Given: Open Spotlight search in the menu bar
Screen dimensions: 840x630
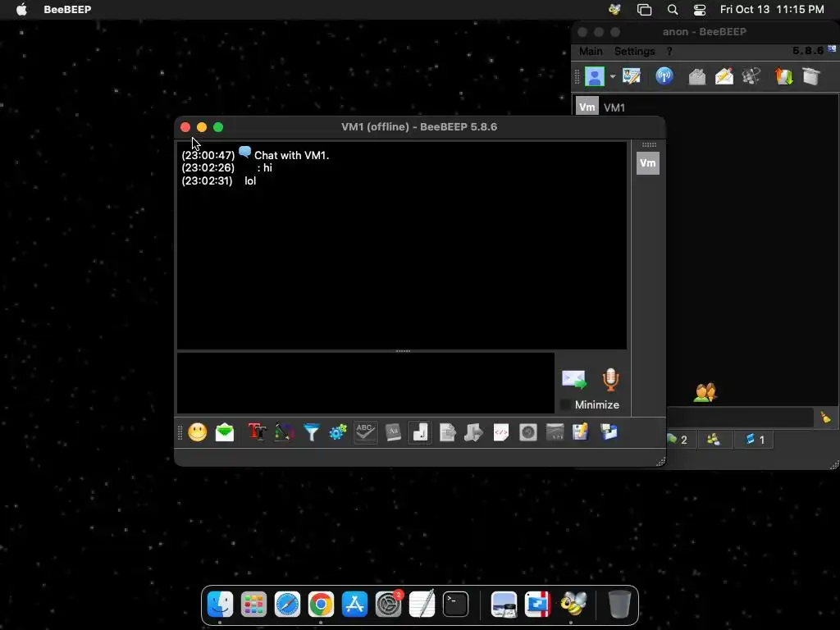Looking at the screenshot, I should 673,10.
